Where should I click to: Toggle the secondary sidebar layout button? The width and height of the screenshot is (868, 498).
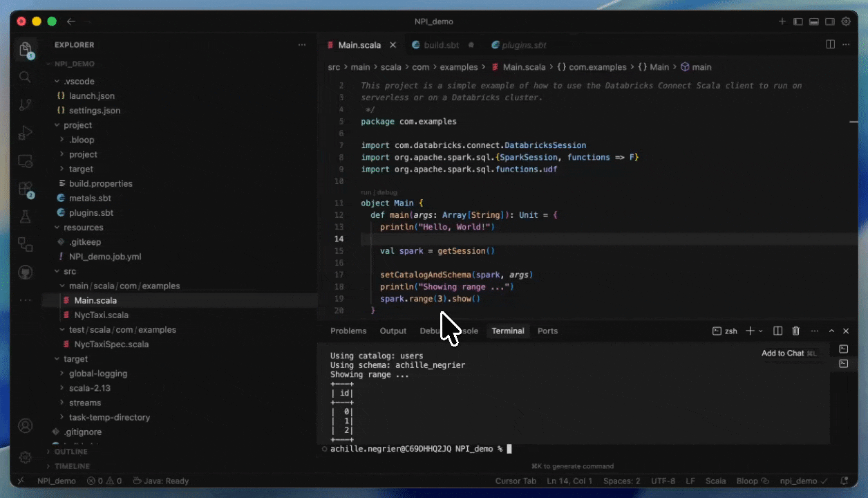tap(830, 22)
